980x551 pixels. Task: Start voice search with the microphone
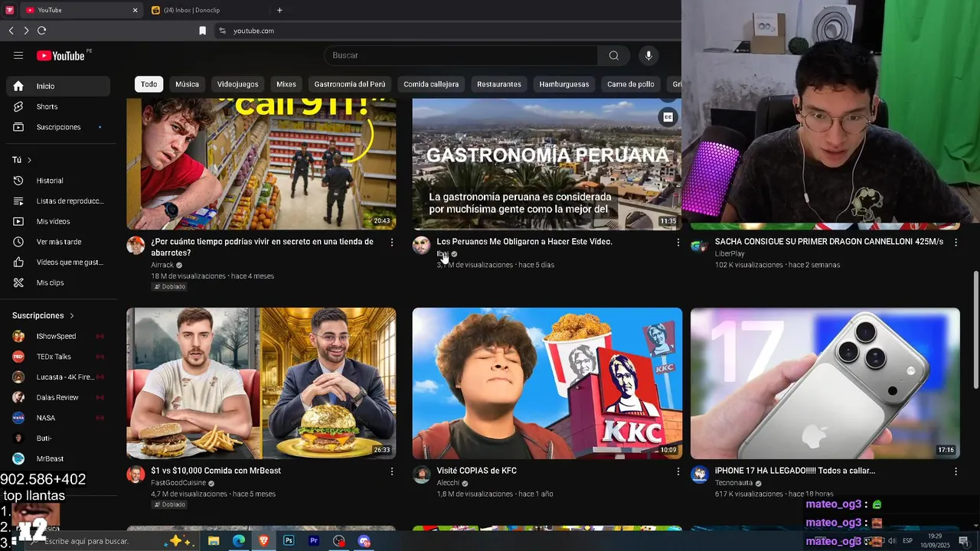coord(648,55)
